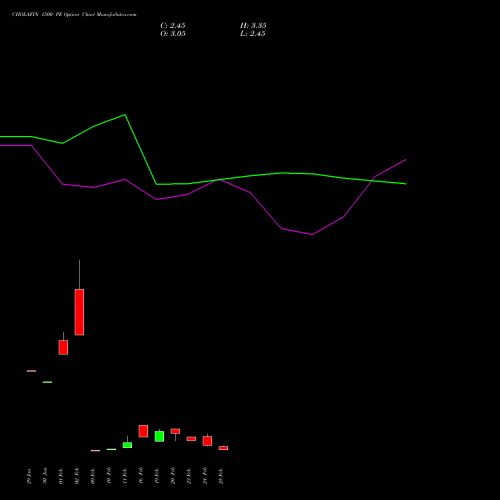The image size is (500, 500).
Task: Click the green indicator line peak
Action: 125,115
